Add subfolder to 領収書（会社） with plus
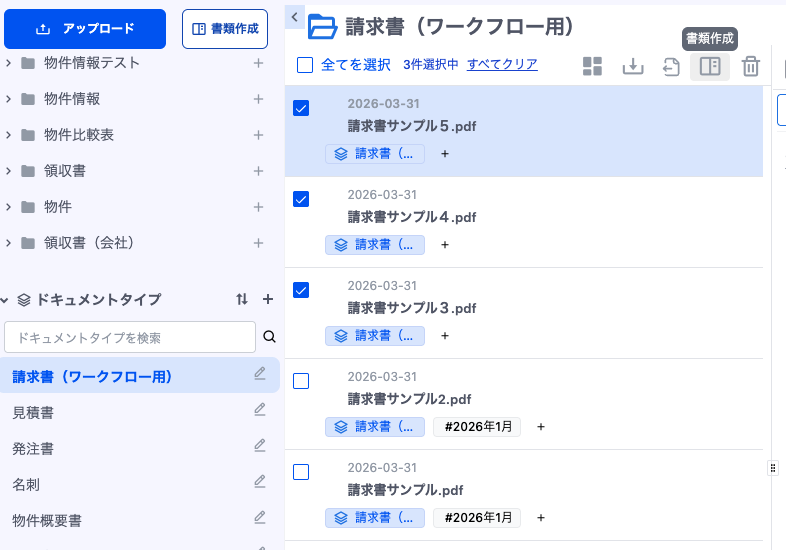Screen dimensions: 786x550 click(258, 243)
